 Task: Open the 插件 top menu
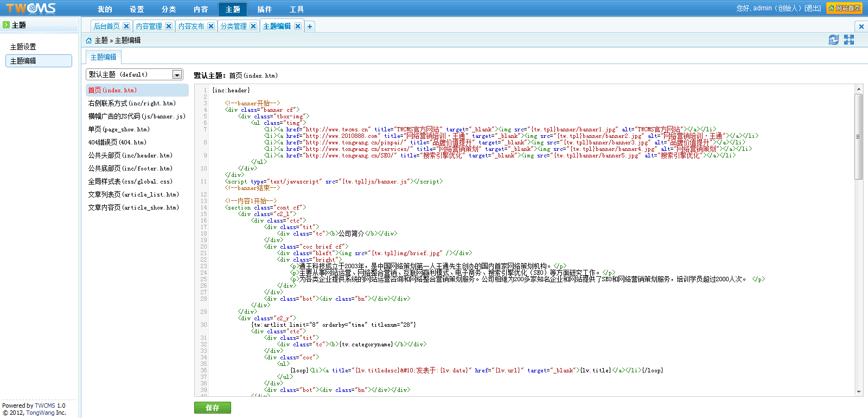[265, 9]
